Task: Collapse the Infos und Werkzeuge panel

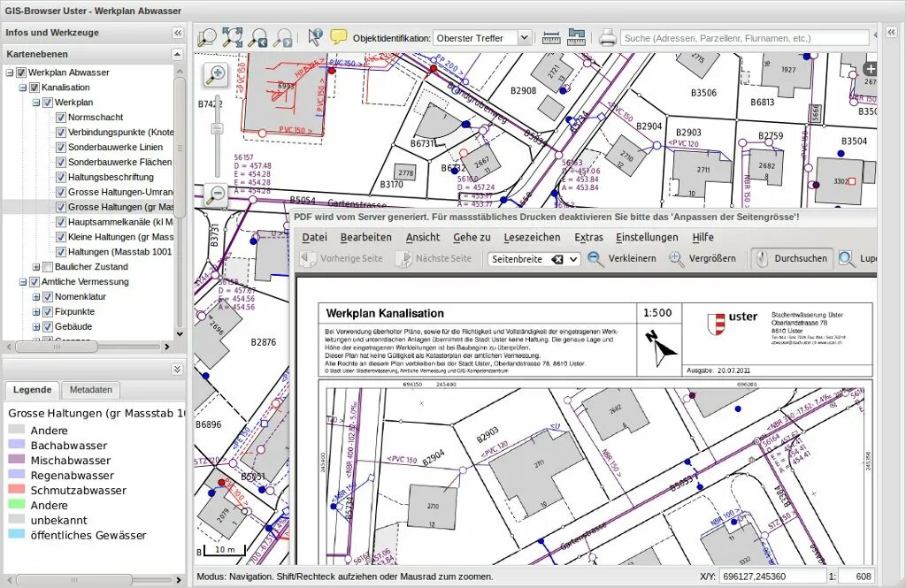Action: click(x=178, y=33)
